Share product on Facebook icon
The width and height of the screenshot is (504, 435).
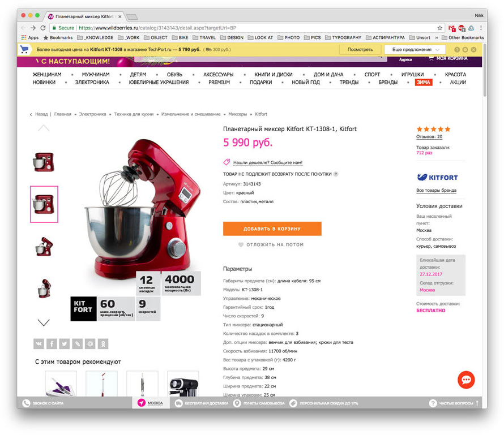coord(52,344)
